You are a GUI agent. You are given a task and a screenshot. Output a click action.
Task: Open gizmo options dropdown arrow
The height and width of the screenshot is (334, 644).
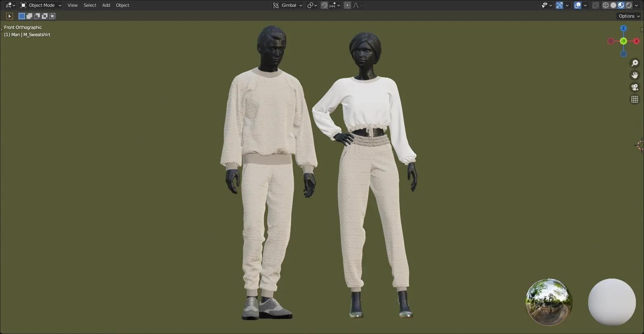567,5
